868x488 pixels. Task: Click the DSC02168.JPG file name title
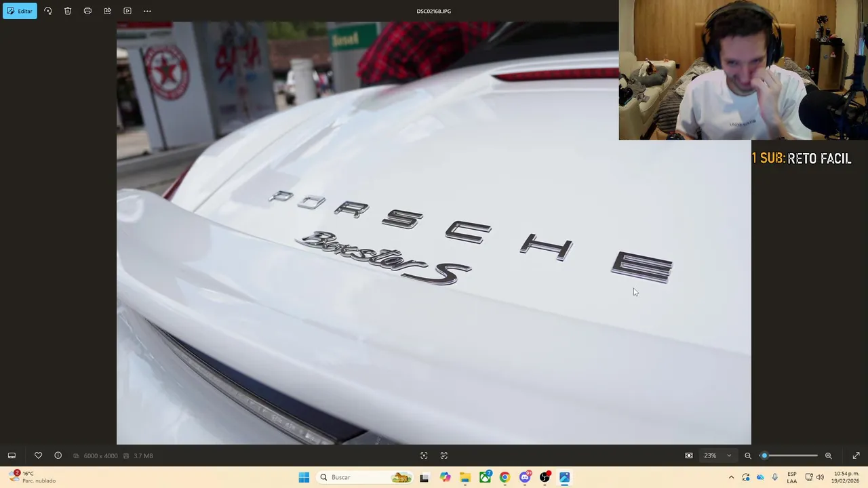pyautogui.click(x=434, y=11)
